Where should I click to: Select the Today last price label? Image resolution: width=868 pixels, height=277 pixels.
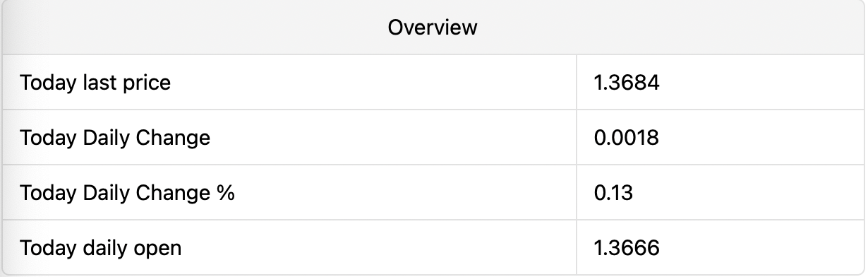point(95,83)
